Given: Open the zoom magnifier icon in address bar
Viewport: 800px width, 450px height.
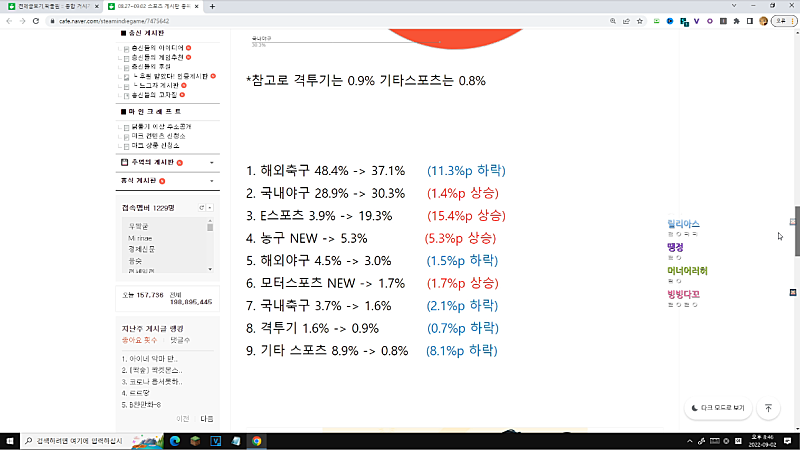Looking at the screenshot, I should (x=613, y=21).
